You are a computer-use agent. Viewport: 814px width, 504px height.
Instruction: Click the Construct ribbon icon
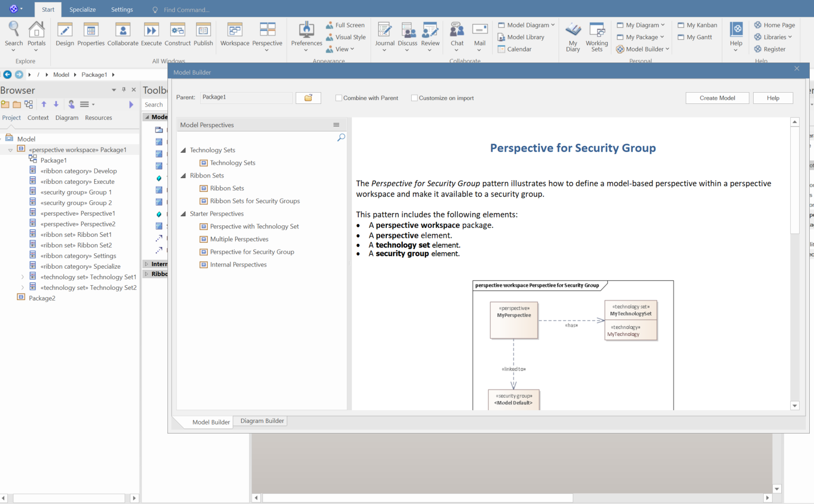[x=178, y=35]
